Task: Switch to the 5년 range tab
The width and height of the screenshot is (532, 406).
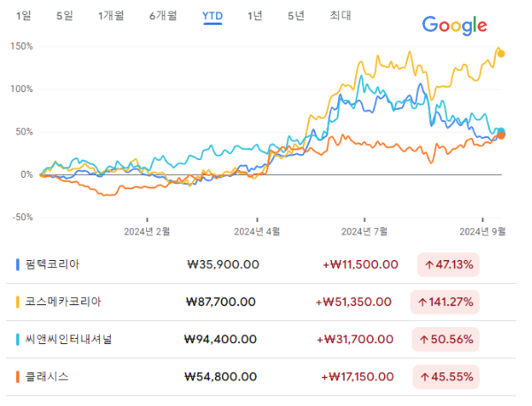Action: (x=296, y=16)
